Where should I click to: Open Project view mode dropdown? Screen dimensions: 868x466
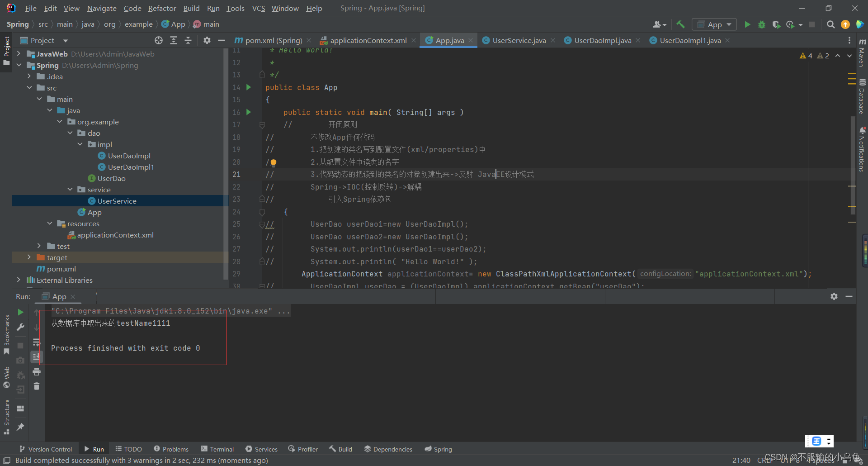pos(66,40)
